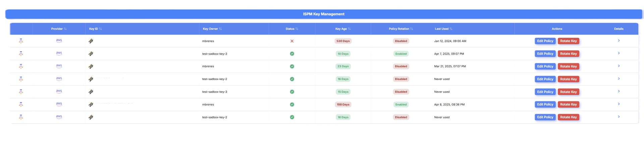644x160 pixels.
Task: Click the hierarchy icon in the 10 Days row
Action: 21,54
